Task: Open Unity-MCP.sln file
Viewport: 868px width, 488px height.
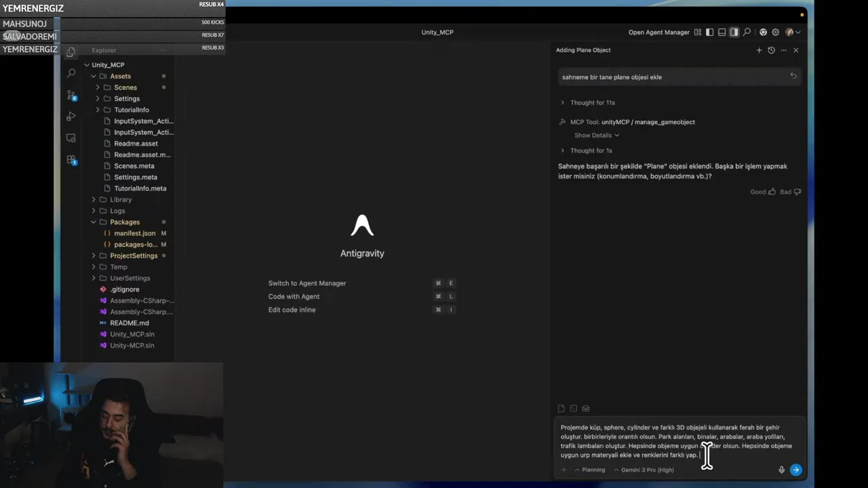Action: coord(132,345)
